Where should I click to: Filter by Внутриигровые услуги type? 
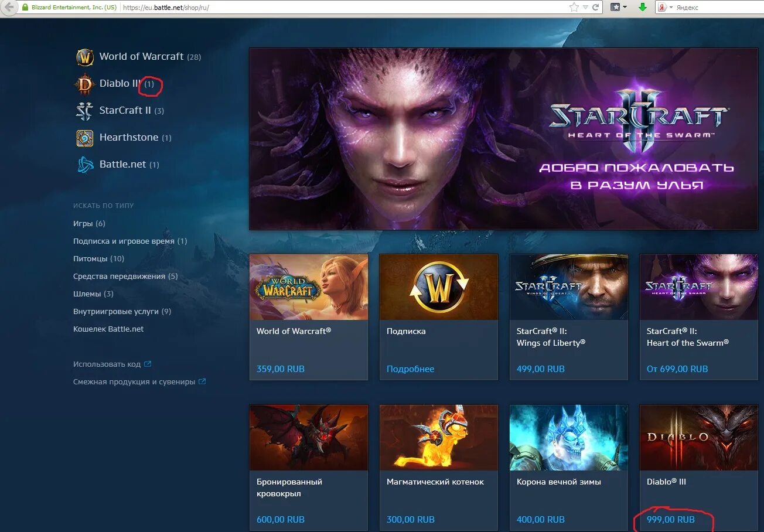pos(122,312)
